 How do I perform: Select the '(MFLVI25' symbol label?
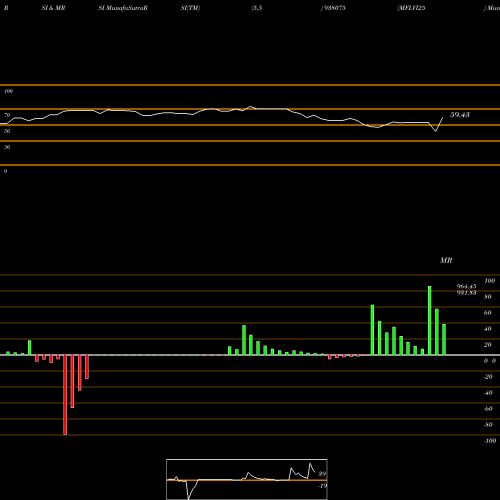[x=411, y=8]
